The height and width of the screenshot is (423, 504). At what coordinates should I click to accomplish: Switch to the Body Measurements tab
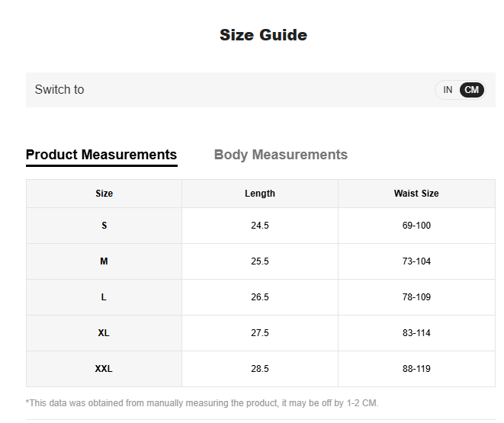point(281,155)
